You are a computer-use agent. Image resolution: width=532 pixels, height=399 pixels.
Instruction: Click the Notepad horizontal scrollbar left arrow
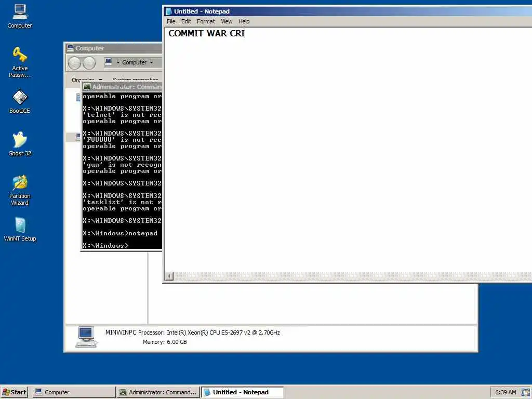tap(169, 276)
